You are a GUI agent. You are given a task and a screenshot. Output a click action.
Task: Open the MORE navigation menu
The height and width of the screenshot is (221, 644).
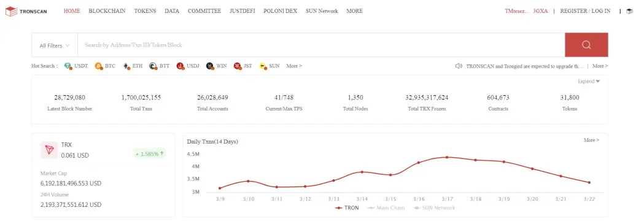pos(354,11)
